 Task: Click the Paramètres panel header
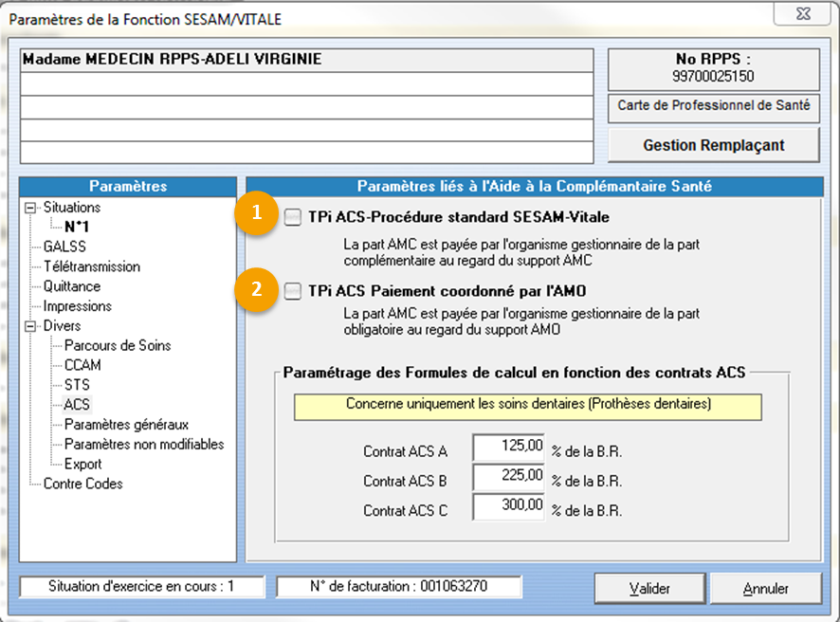[128, 187]
